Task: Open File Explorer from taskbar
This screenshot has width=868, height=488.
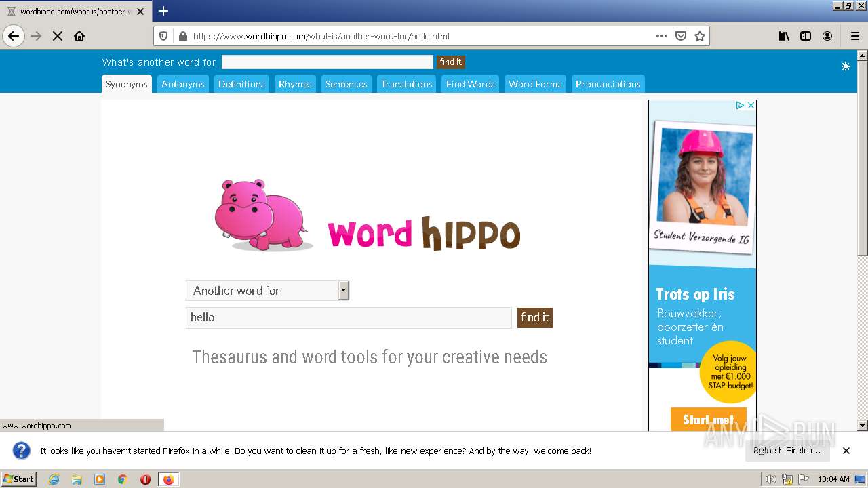Action: pos(77,479)
